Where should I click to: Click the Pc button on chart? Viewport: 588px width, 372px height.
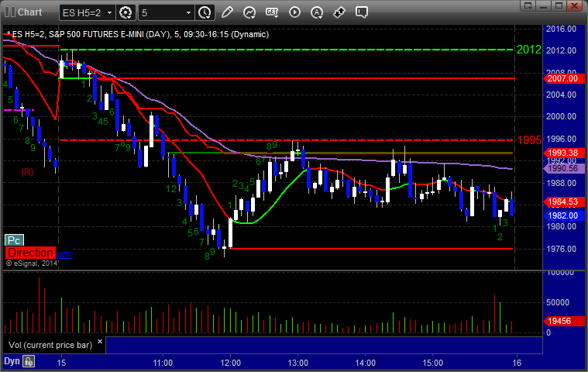click(14, 240)
